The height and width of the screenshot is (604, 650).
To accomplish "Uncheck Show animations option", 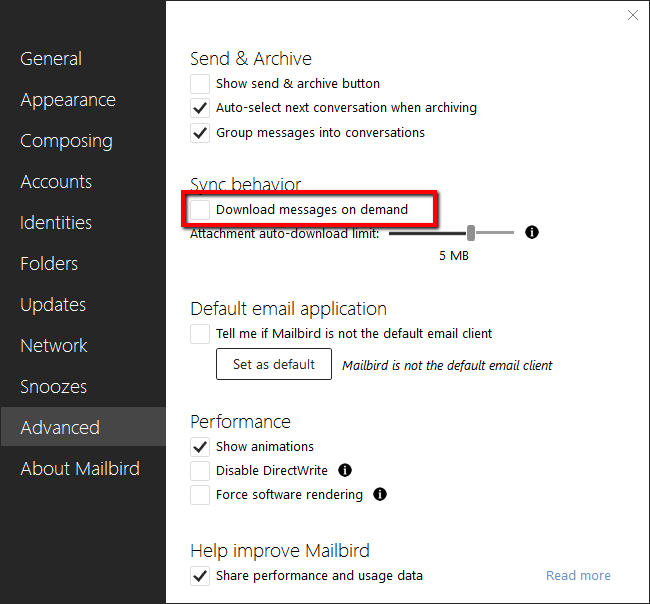I will point(200,447).
